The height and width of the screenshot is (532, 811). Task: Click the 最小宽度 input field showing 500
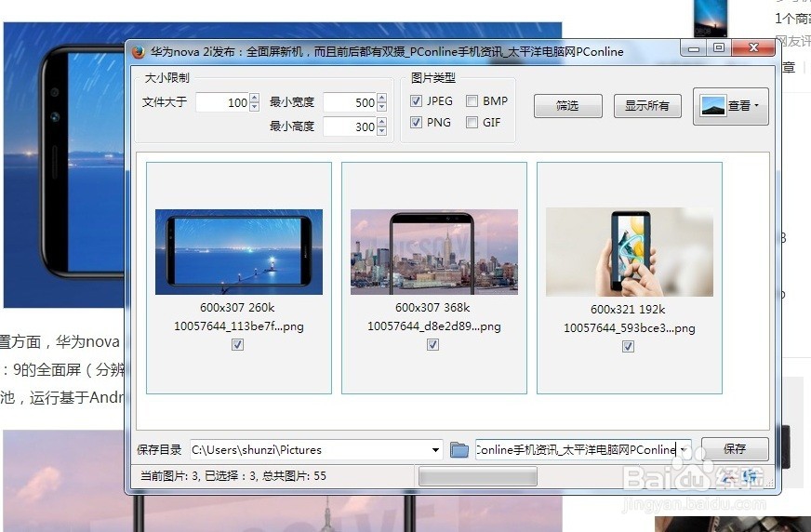350,102
